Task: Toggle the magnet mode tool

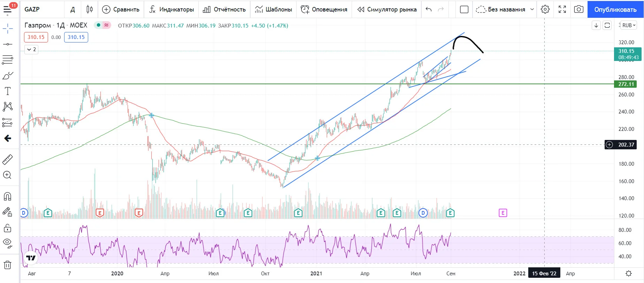Action: coord(8,196)
